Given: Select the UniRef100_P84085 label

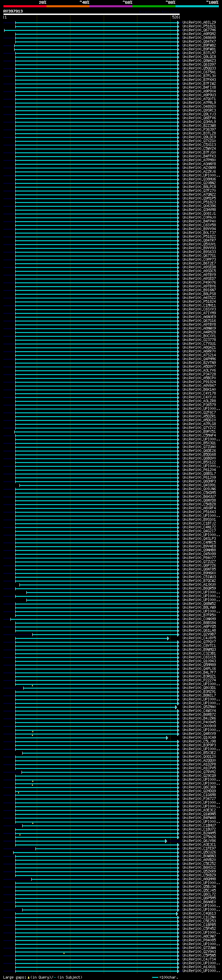Looking at the screenshot, I should click(199, 940).
